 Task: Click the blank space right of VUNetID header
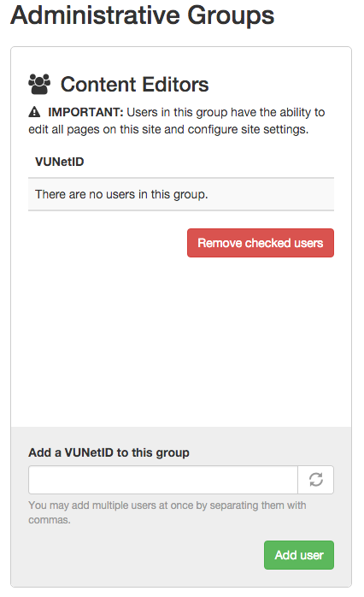point(209,162)
